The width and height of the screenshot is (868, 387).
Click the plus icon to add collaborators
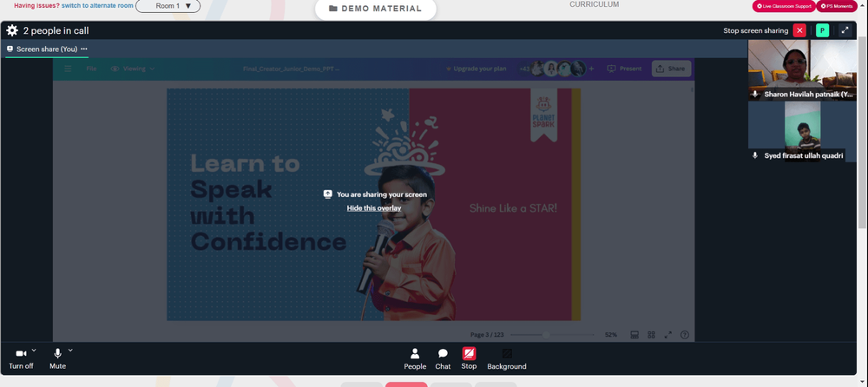pos(591,69)
